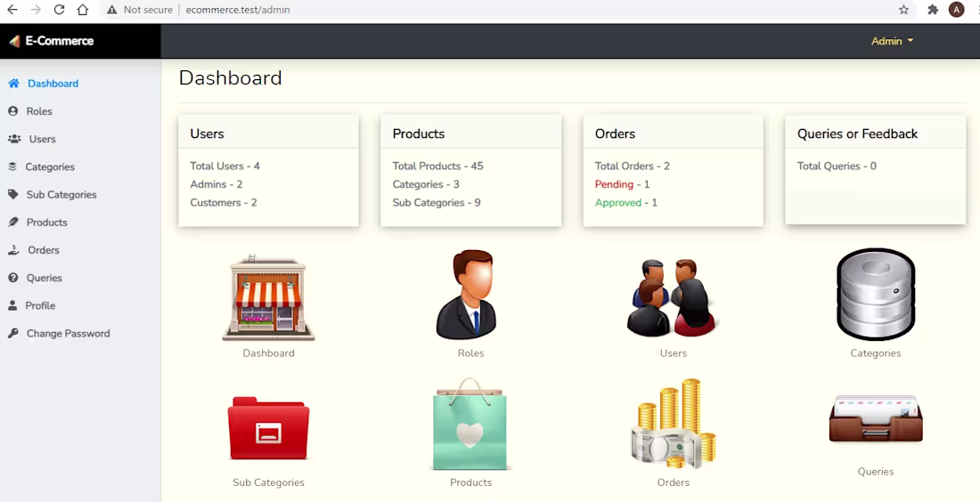
Task: Reload the page with the refresh icon
Action: pos(59,10)
